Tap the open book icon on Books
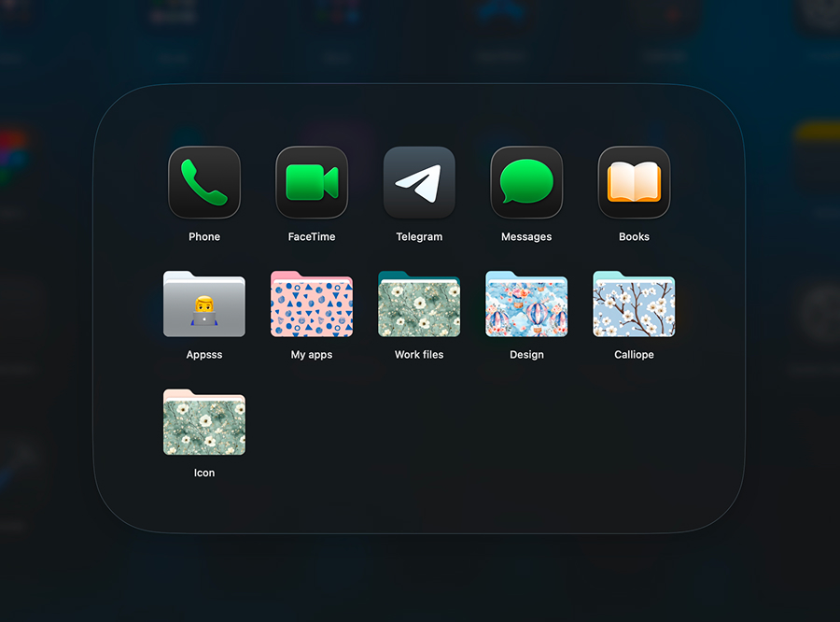 pos(633,181)
